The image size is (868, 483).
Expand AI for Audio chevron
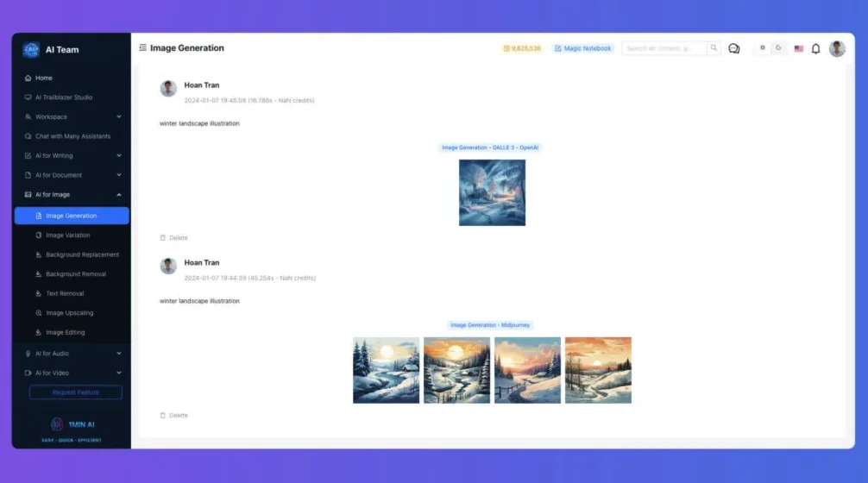click(x=118, y=354)
